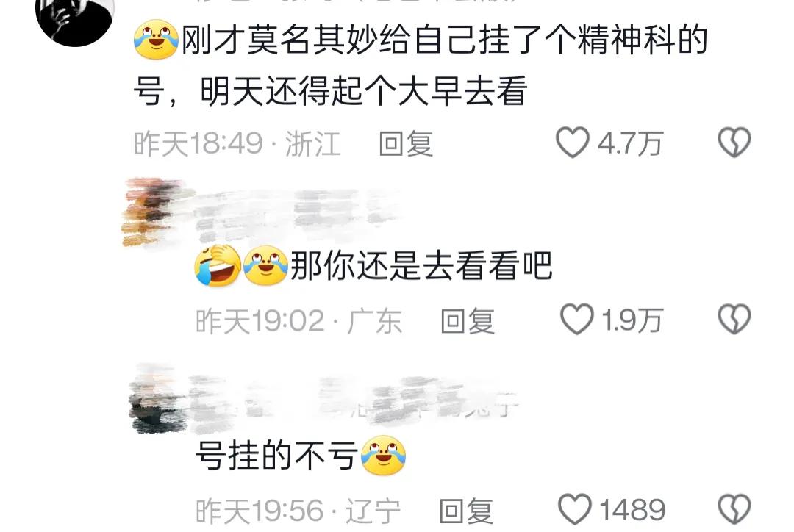
Task: Tap the blurred username above 号挂的不亏
Action: 354,398
